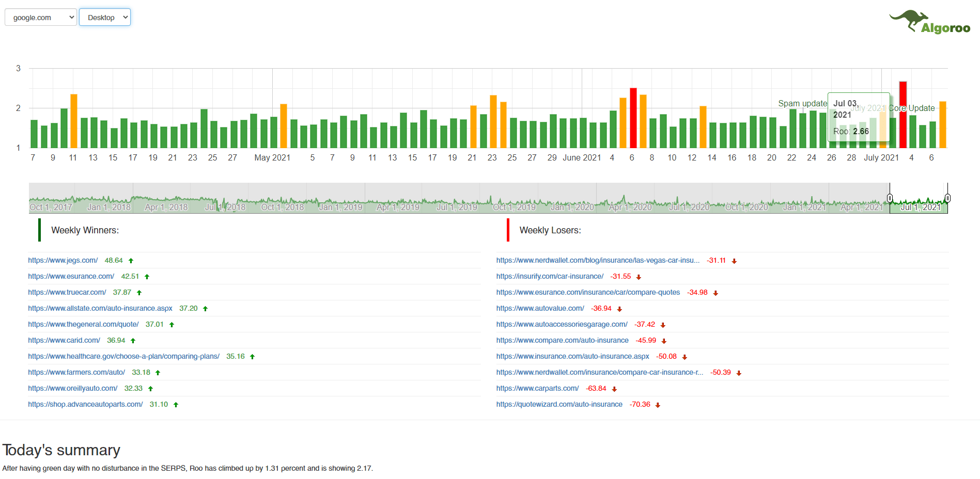This screenshot has width=980, height=479.
Task: Click the May 2021 axis label
Action: click(x=272, y=157)
